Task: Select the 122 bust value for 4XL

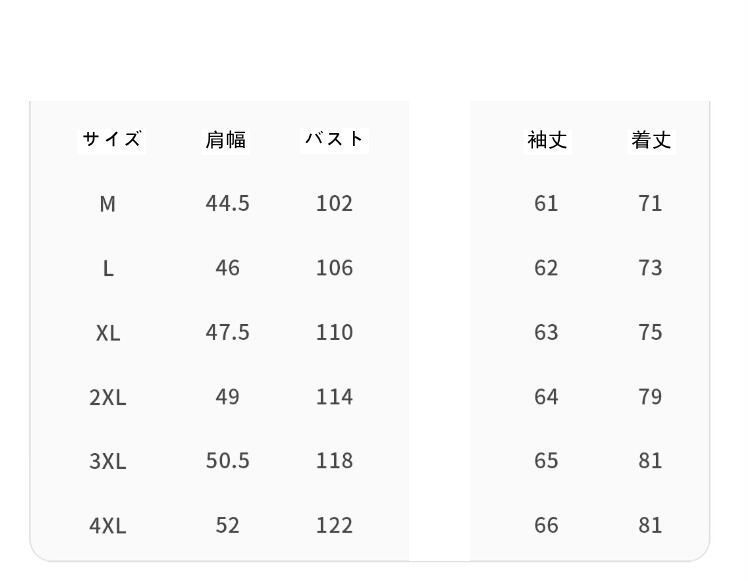Action: [334, 524]
